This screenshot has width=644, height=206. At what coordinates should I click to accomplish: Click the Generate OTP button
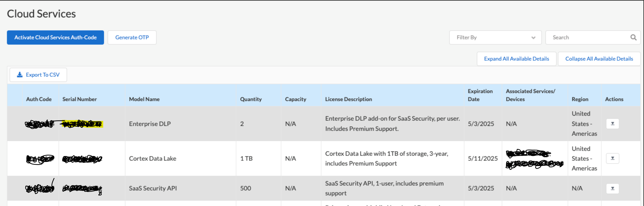[132, 37]
